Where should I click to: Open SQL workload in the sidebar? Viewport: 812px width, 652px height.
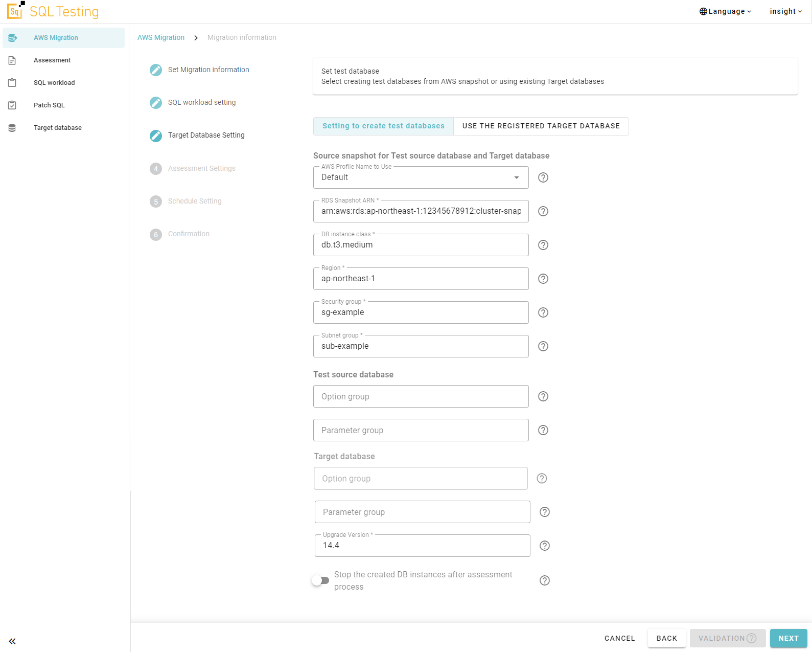click(x=63, y=83)
